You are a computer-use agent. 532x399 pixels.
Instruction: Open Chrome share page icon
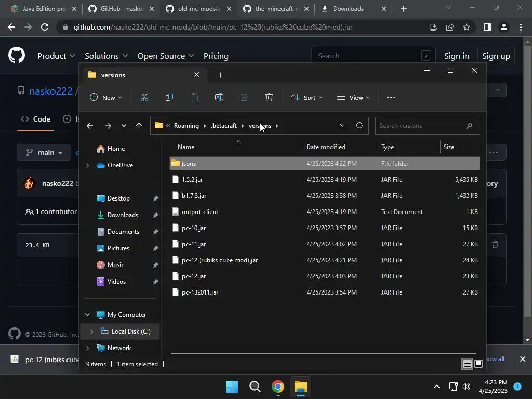450,27
